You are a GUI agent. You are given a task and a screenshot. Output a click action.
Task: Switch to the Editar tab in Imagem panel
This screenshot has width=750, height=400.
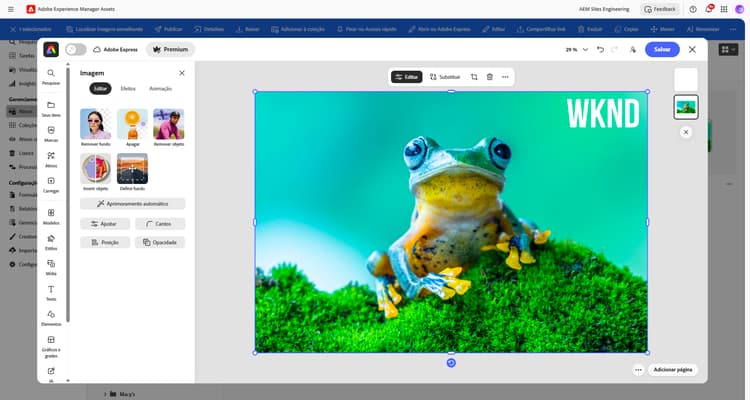(x=100, y=89)
